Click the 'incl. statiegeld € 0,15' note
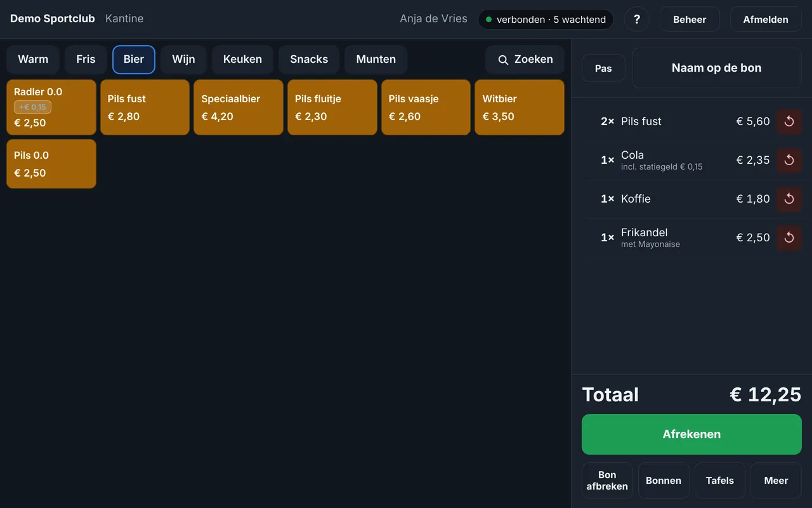The height and width of the screenshot is (508, 812). click(x=662, y=167)
